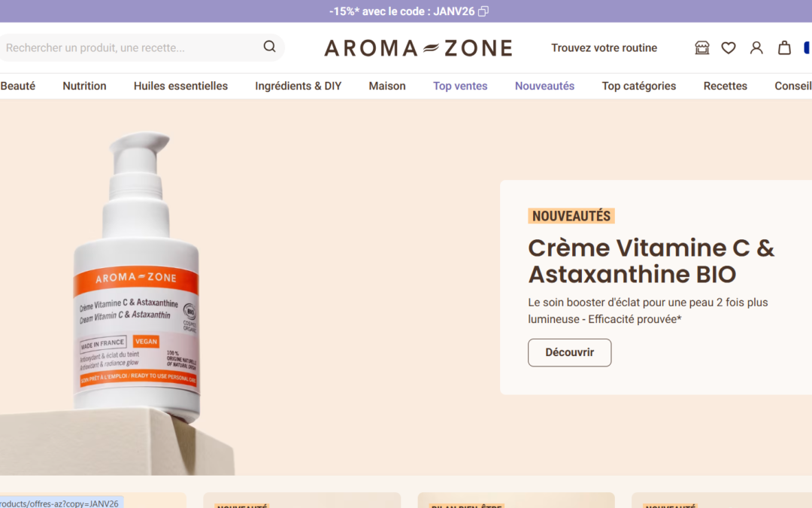Click the Trouvez votre routine link
This screenshot has height=508, width=812.
click(x=604, y=47)
